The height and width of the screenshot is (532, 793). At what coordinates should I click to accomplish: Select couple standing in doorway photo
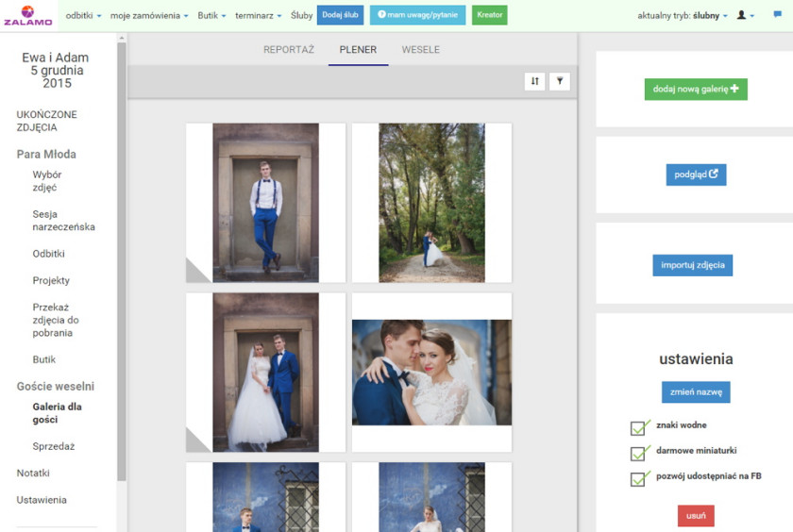coord(265,373)
